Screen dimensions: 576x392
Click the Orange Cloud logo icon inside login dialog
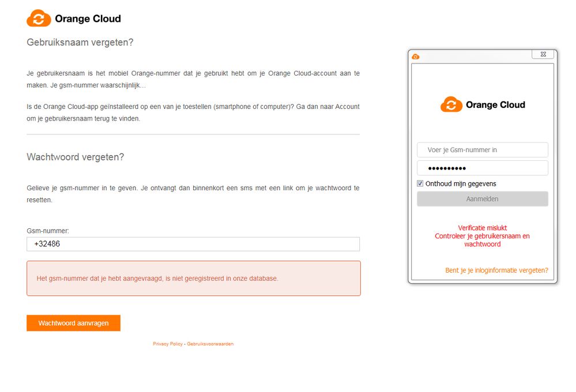click(451, 105)
